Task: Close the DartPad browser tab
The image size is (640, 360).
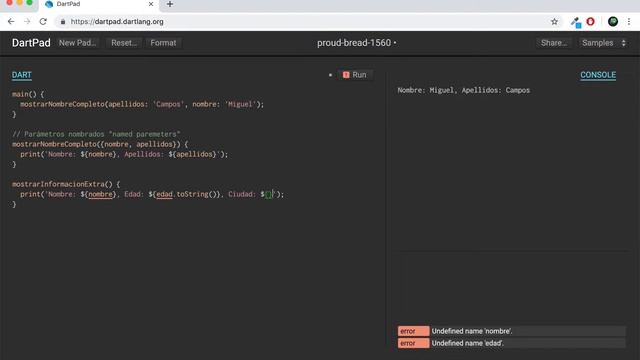Action: pos(151,4)
